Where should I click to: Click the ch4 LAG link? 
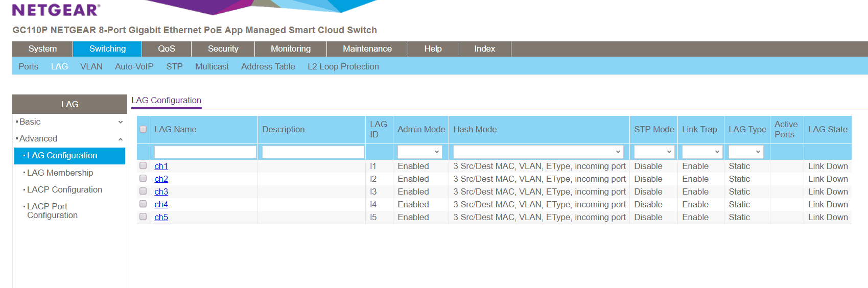(x=161, y=205)
